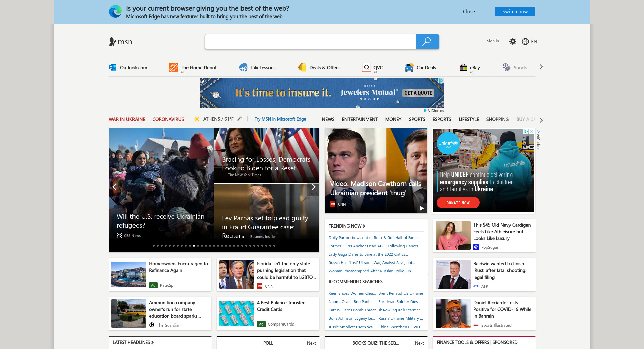644x349 pixels.
Task: Open WAR IN UKRAINE link
Action: click(127, 119)
